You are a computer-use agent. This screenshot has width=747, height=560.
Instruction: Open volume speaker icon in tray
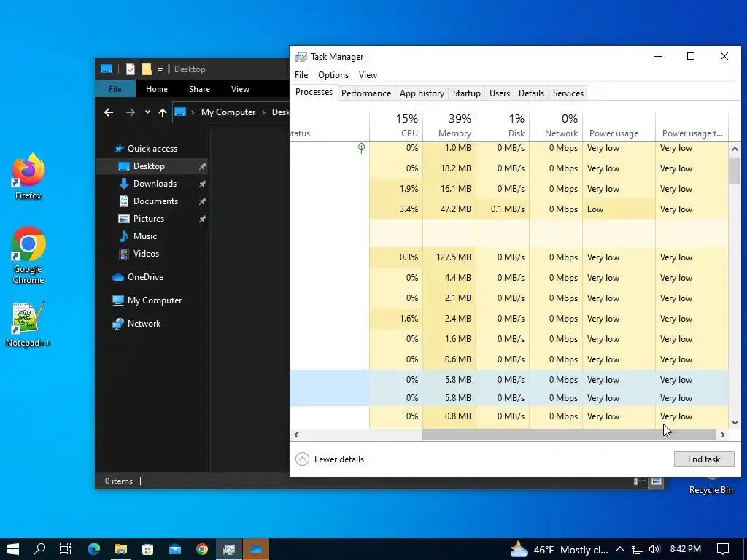coord(654,550)
